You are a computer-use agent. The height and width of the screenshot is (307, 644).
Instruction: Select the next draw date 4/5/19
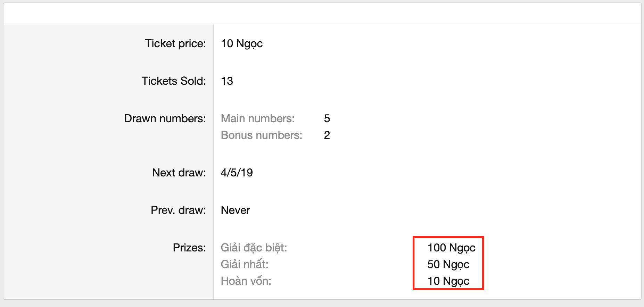[237, 173]
